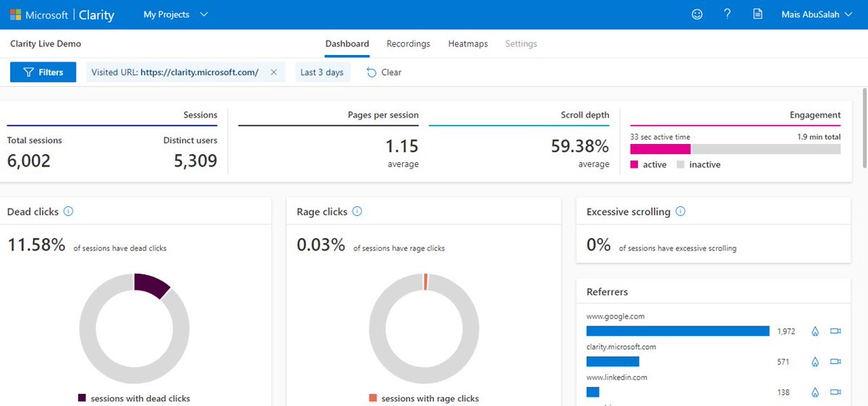Expand the My Projects dropdown
This screenshot has width=868, height=406.
pos(176,14)
